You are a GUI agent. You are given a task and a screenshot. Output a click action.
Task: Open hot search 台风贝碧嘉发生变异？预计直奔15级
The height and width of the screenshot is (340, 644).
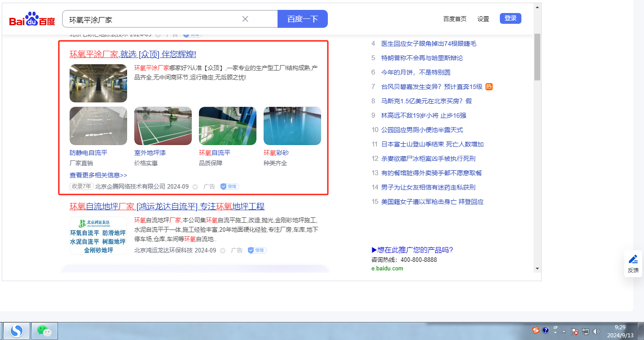point(432,87)
